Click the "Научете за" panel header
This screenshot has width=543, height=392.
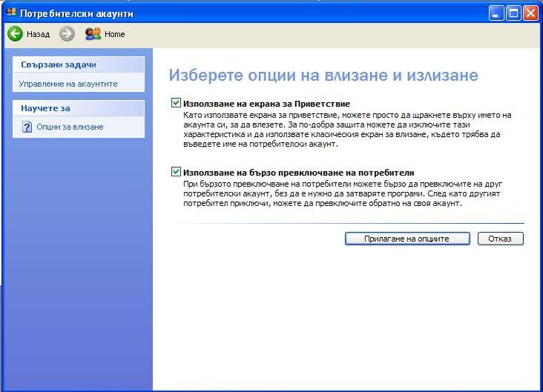pos(41,108)
